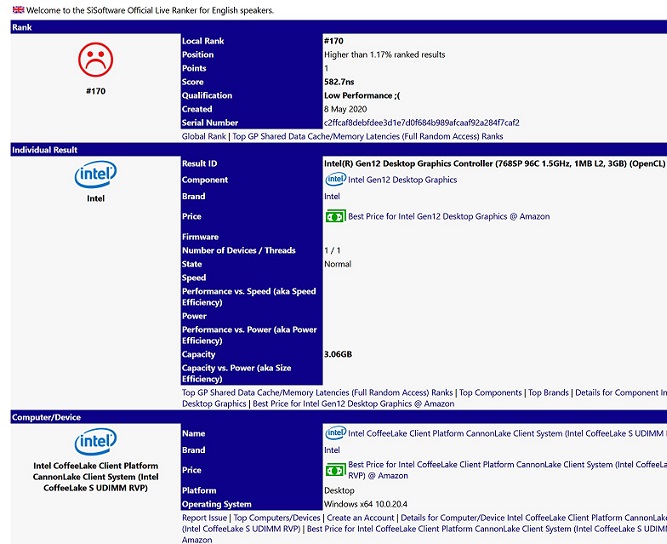
Task: Click the Operating System row label
Action: (x=217, y=504)
